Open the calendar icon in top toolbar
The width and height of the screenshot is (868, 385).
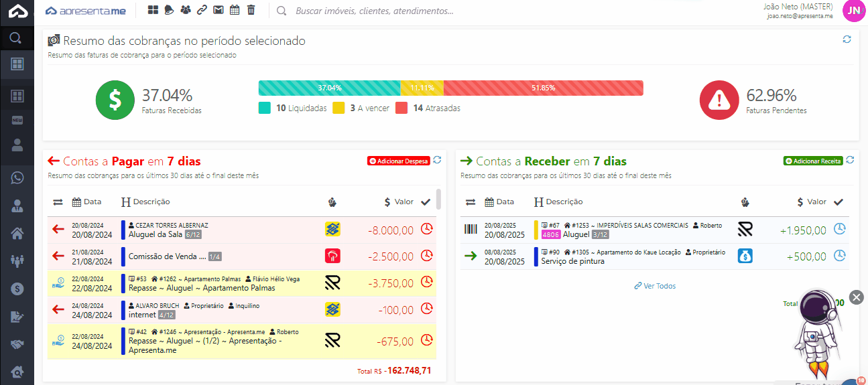[x=235, y=10]
